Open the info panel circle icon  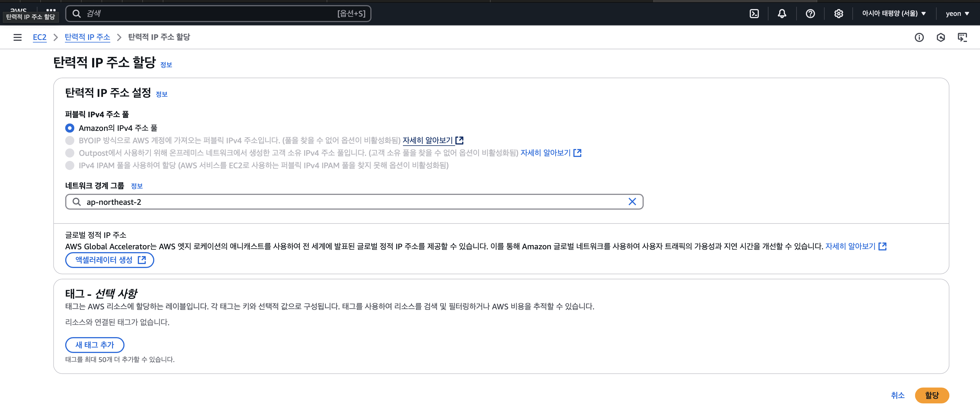(x=919, y=37)
